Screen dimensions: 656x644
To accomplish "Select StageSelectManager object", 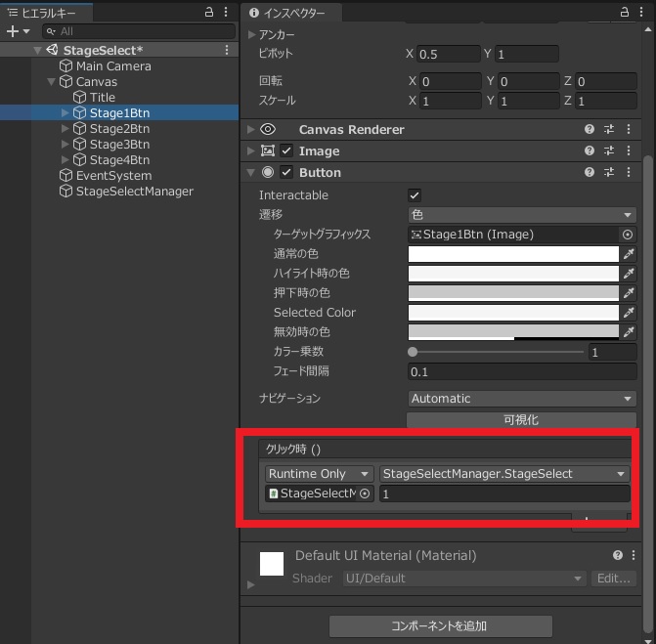I will [x=134, y=192].
